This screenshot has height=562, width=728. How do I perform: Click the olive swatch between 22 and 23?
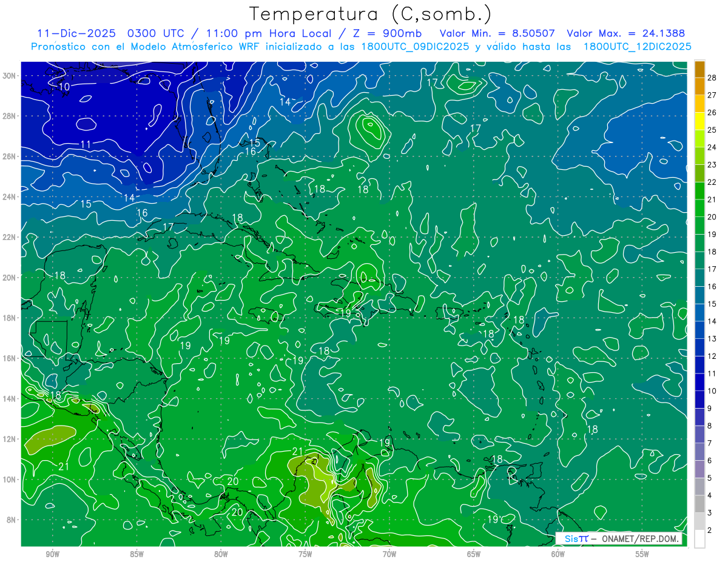click(699, 173)
